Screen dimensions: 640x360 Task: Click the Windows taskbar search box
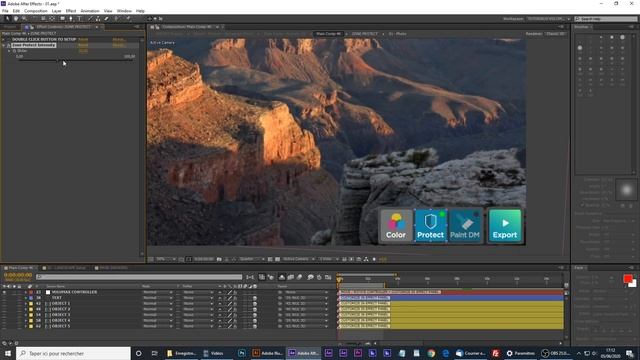point(73,353)
